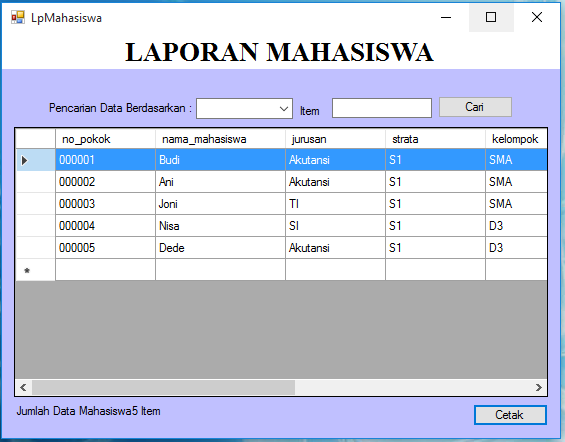Select cell with no_pokok 000001

pos(105,160)
